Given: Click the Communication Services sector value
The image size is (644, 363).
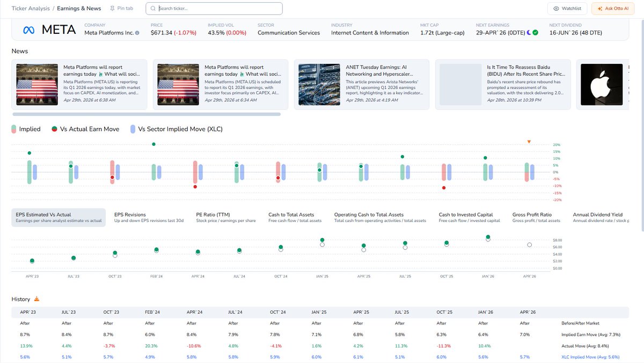Looking at the screenshot, I should pos(289,33).
